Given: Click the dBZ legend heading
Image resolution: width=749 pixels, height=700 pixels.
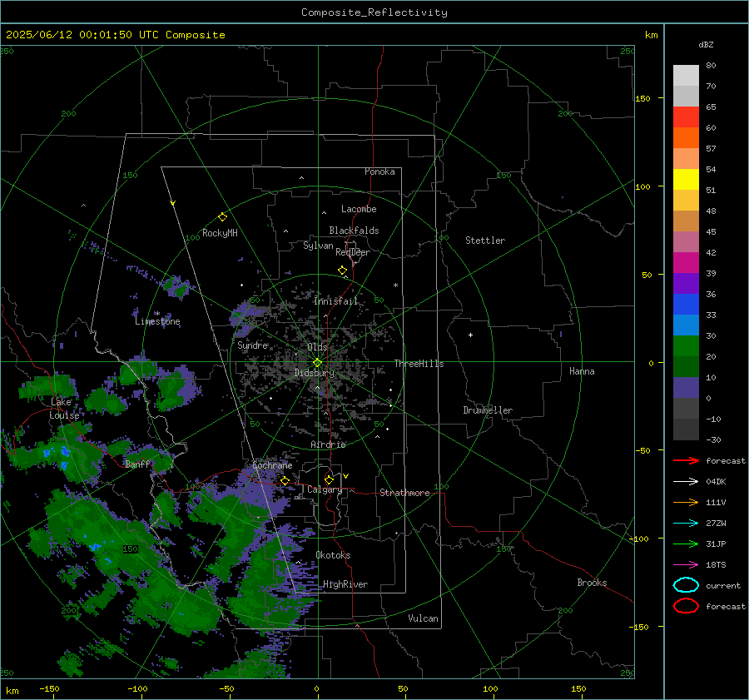Looking at the screenshot, I should [706, 44].
